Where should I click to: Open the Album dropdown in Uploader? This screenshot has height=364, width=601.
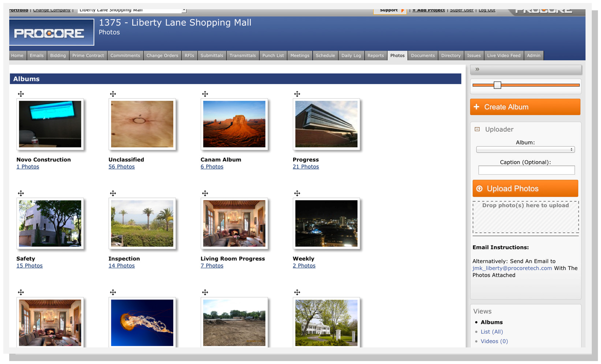[525, 150]
